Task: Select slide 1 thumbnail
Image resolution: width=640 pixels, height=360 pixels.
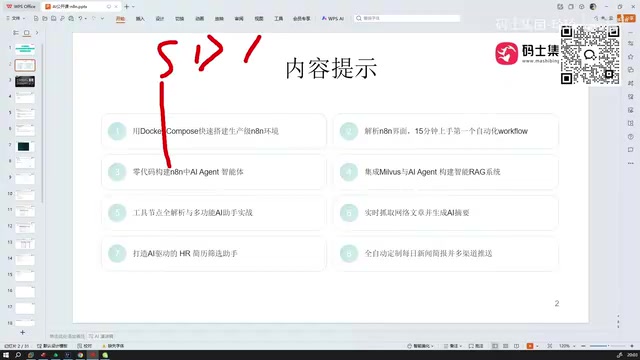Action: 25,49
